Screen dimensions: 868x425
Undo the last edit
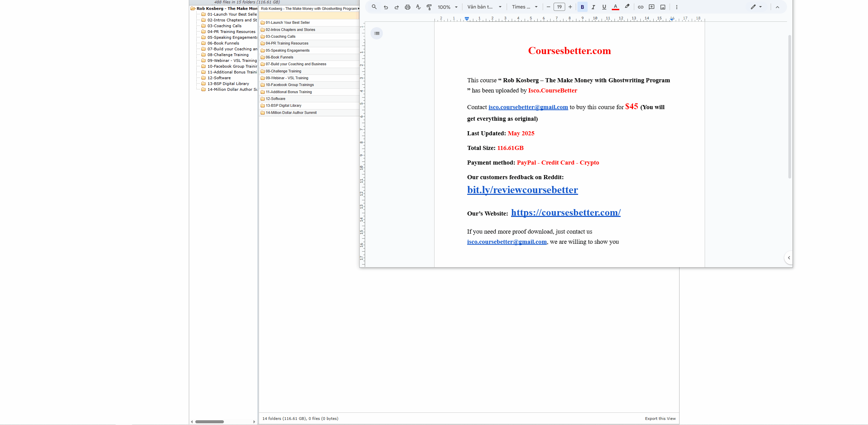[386, 7]
